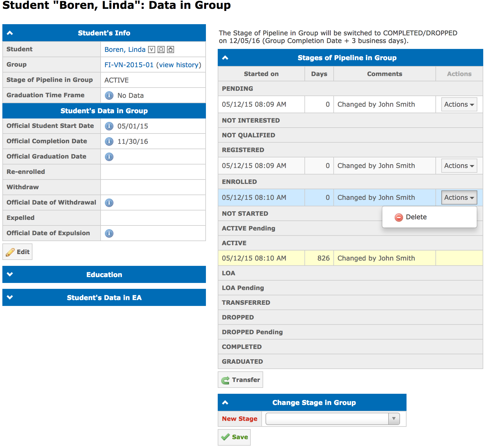
Task: Click info icon for Official Student Start Date
Action: click(x=109, y=126)
